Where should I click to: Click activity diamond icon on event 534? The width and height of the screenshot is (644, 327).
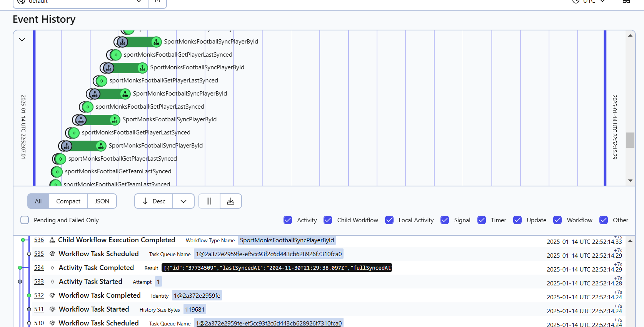pyautogui.click(x=52, y=268)
